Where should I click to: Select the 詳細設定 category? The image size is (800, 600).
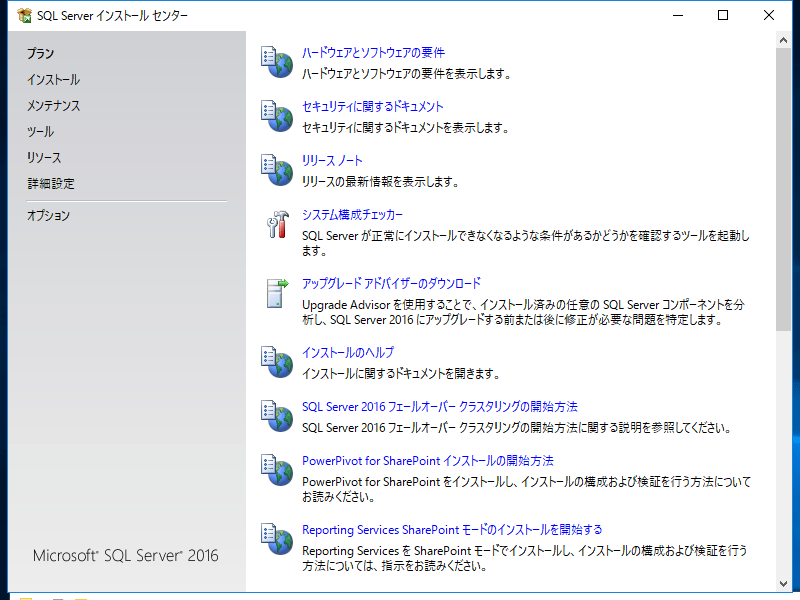(51, 184)
